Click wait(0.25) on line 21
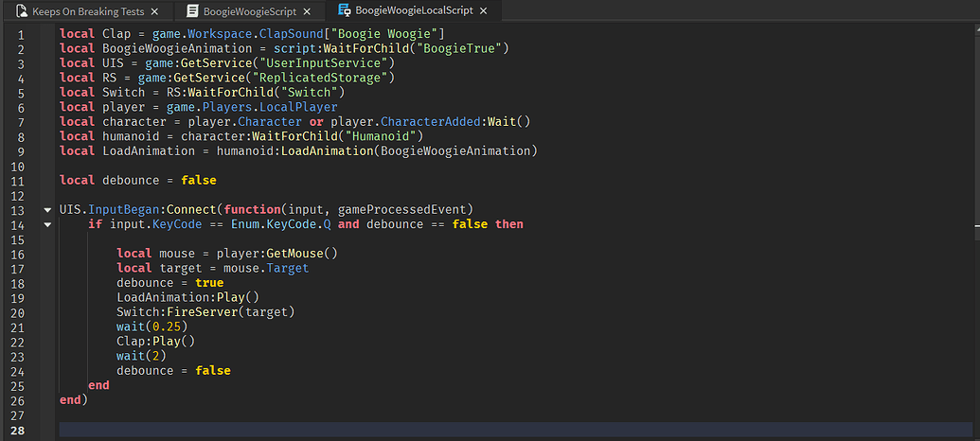This screenshot has height=441, width=980. 151,326
